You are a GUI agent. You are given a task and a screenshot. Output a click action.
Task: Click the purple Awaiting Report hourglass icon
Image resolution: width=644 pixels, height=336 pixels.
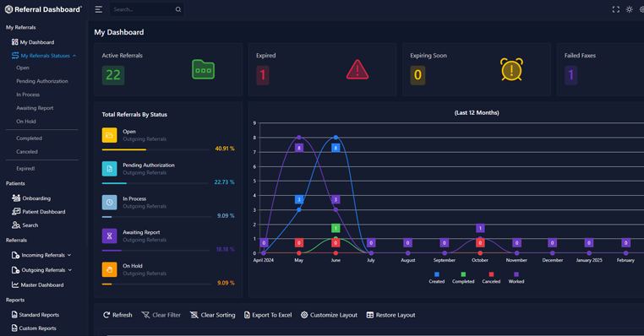[x=109, y=236]
